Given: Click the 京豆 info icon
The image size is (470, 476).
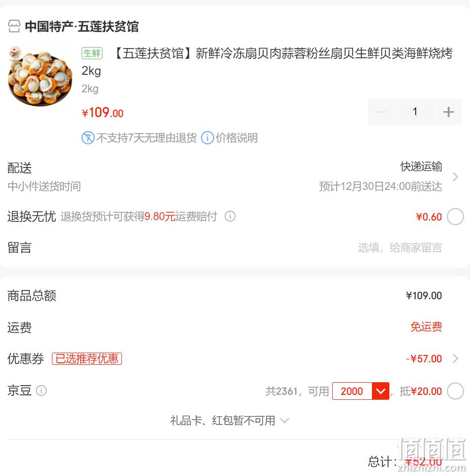Looking at the screenshot, I should coord(41,391).
